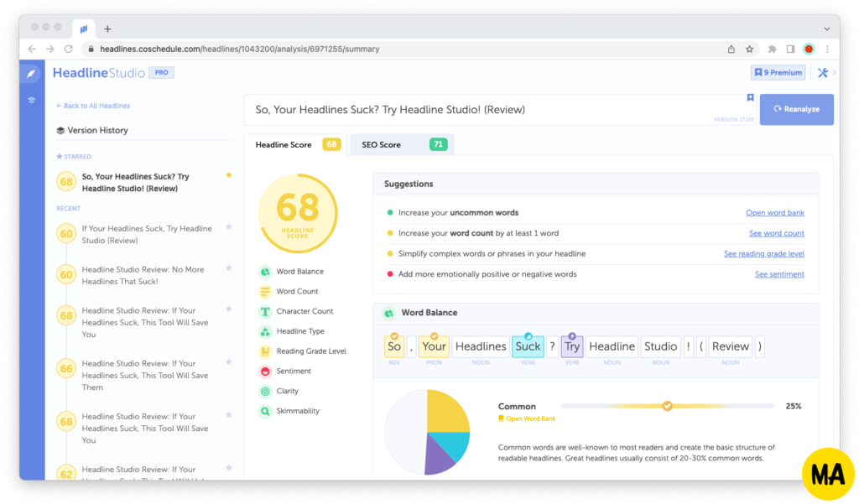This screenshot has width=859, height=504.
Task: Open the 9 Premium button
Action: 778,72
